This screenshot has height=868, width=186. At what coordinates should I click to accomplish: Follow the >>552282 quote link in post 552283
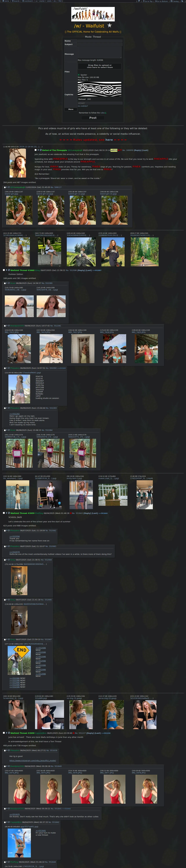click(x=14, y=414)
